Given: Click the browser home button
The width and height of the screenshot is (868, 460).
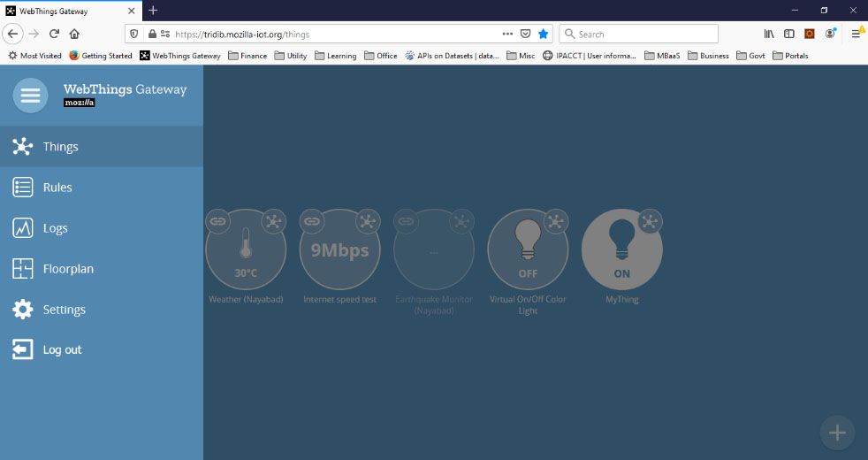Looking at the screenshot, I should (74, 34).
